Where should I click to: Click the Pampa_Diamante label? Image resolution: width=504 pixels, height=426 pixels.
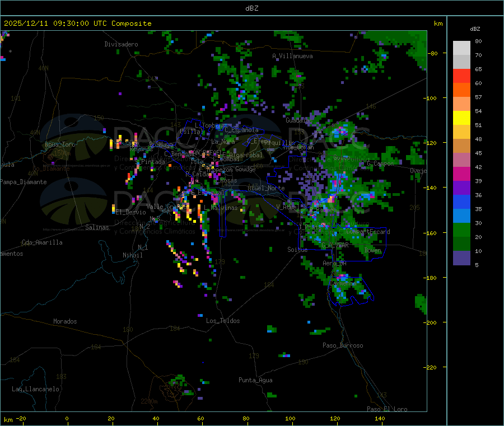pos(23,182)
